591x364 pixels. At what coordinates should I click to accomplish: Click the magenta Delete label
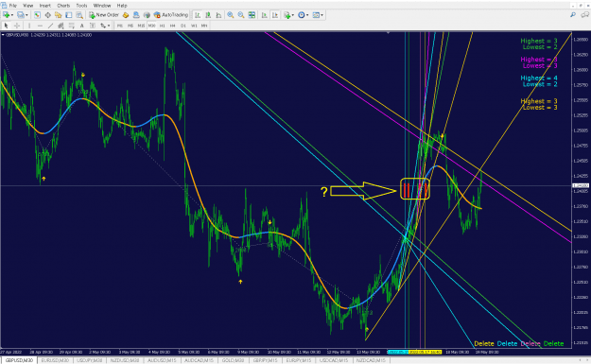click(530, 343)
